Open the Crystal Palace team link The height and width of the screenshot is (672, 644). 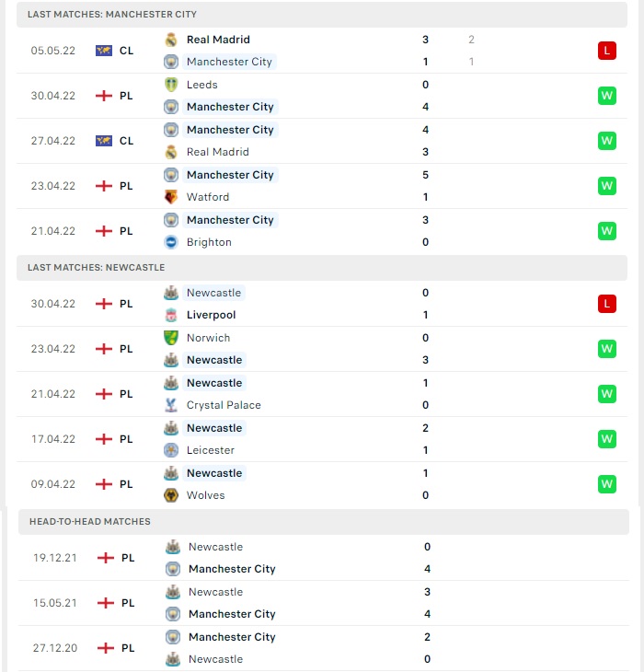(224, 405)
